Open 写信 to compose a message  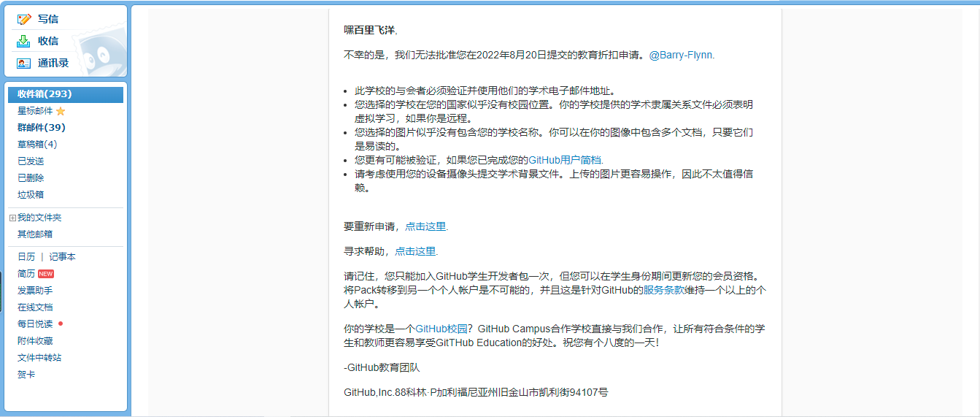coord(48,19)
